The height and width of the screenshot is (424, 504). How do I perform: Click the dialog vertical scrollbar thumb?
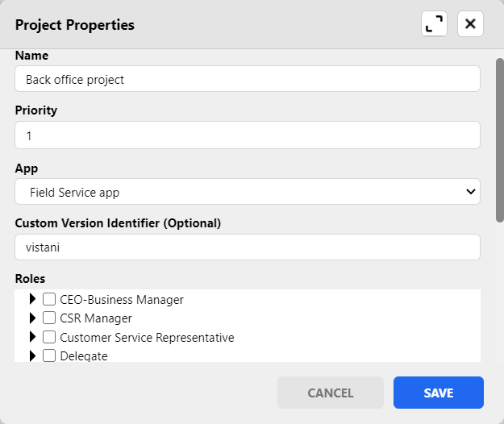pos(499,137)
